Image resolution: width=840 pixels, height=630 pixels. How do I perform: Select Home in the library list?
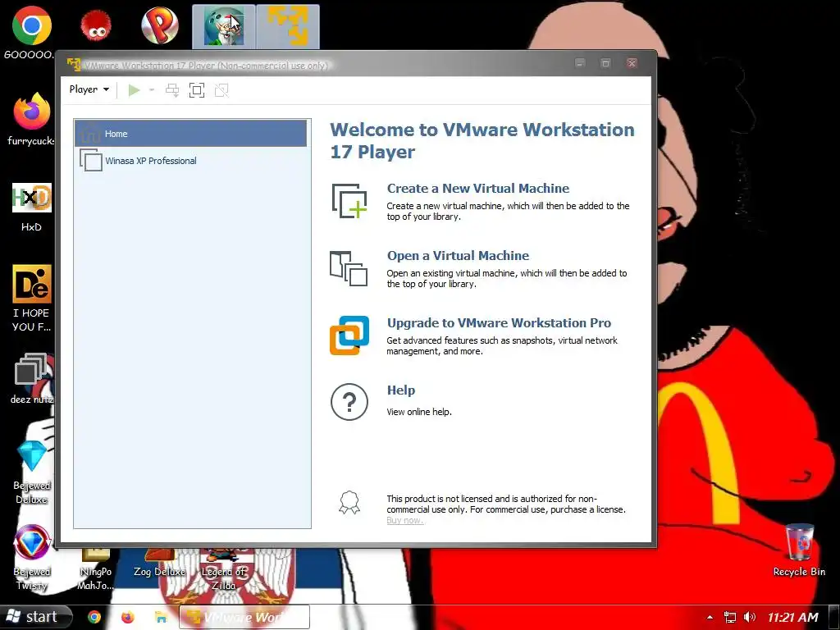(x=190, y=134)
